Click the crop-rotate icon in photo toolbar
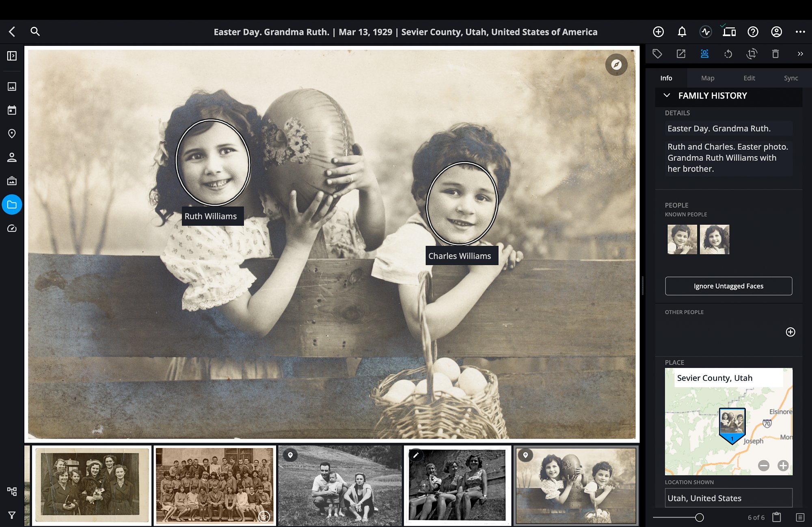 point(752,54)
